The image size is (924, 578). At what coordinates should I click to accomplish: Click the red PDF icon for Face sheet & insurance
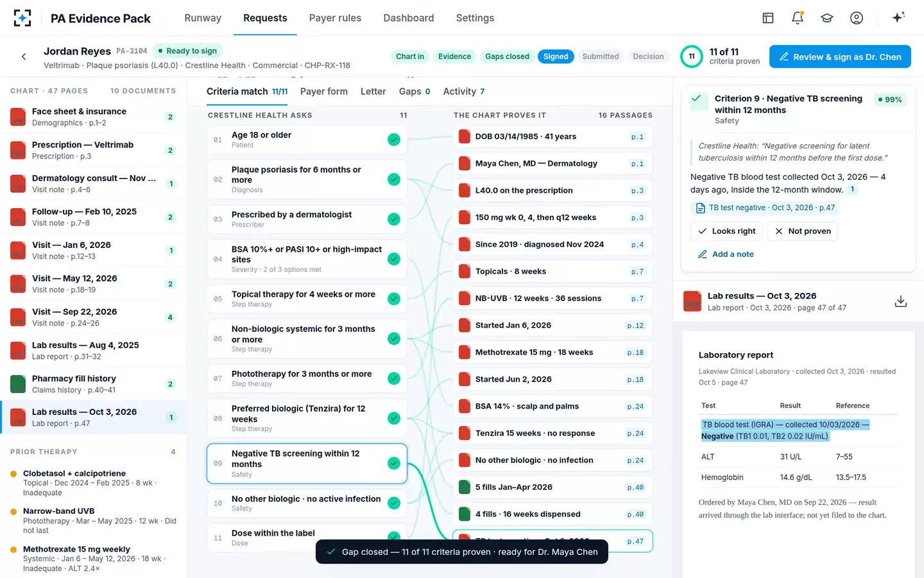click(x=18, y=117)
